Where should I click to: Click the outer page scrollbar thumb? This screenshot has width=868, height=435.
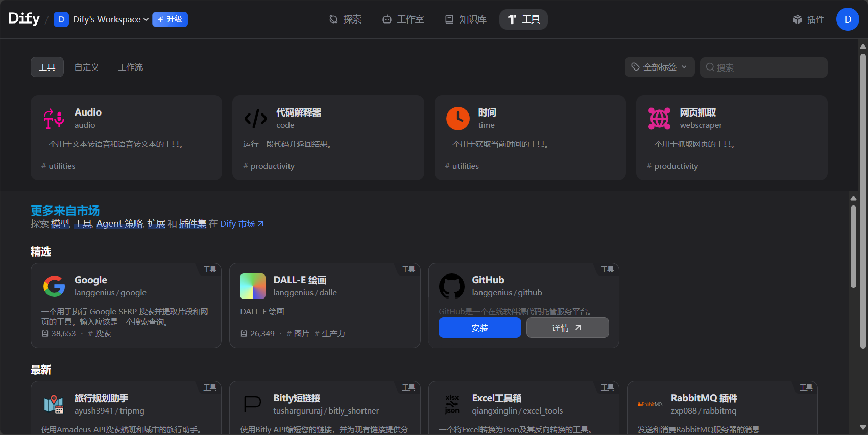pos(863,201)
